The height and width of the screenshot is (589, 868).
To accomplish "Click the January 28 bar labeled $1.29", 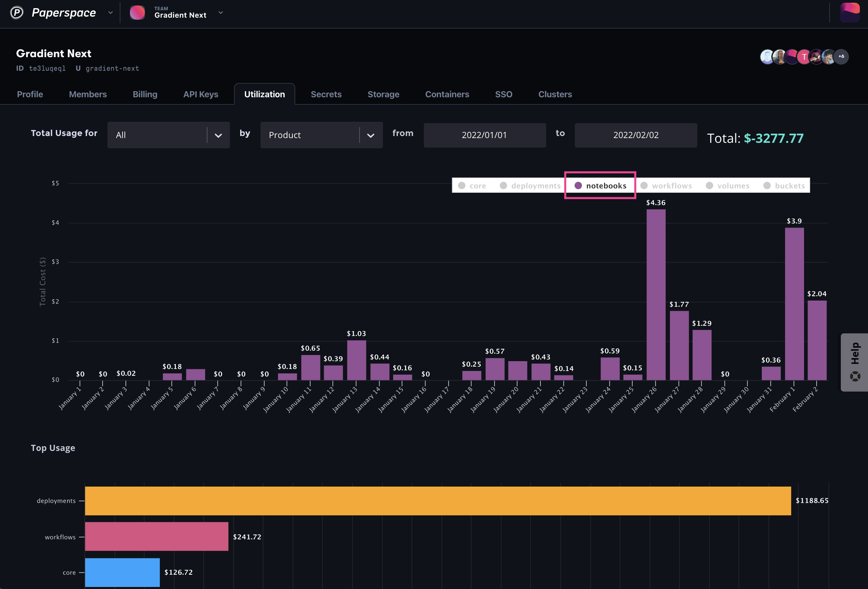I will (702, 355).
